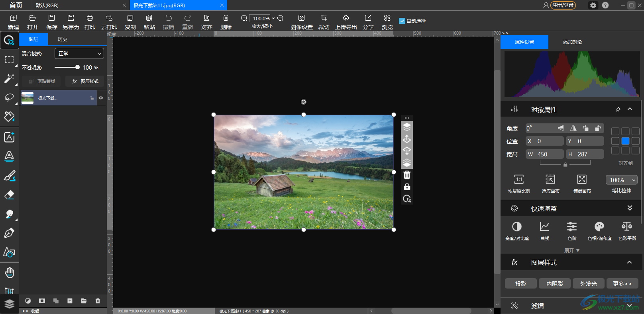Click the 裁切 (crop) toolbar icon
This screenshot has width=644, height=314.
(324, 18)
